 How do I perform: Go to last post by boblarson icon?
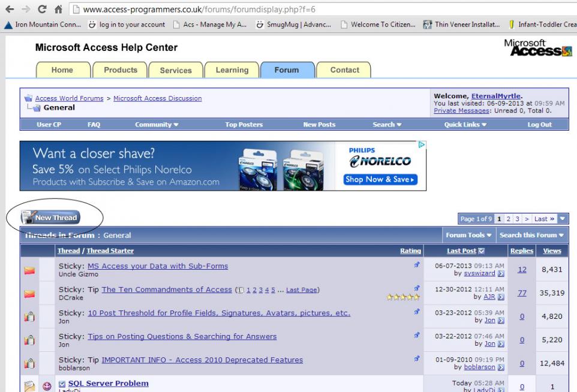[x=501, y=367]
